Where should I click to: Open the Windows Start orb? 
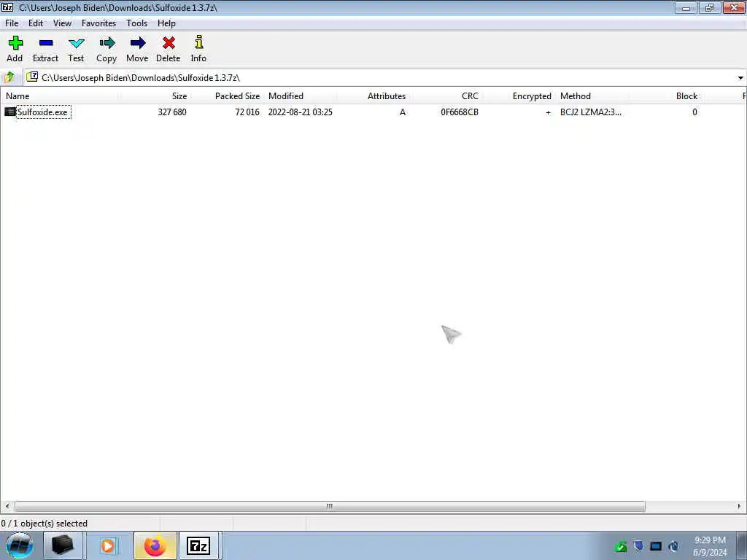(20, 545)
